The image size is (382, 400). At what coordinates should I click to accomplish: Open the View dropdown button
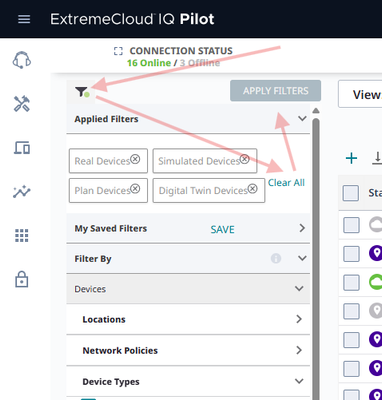[x=360, y=94]
